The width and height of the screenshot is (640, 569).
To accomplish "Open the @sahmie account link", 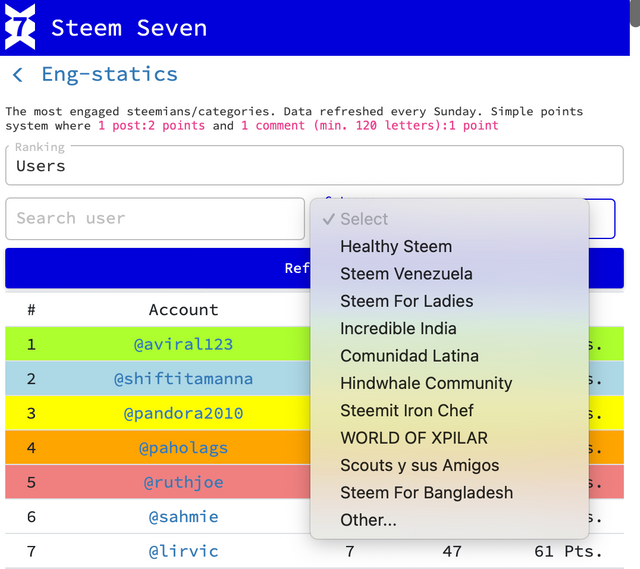I will pos(183,517).
